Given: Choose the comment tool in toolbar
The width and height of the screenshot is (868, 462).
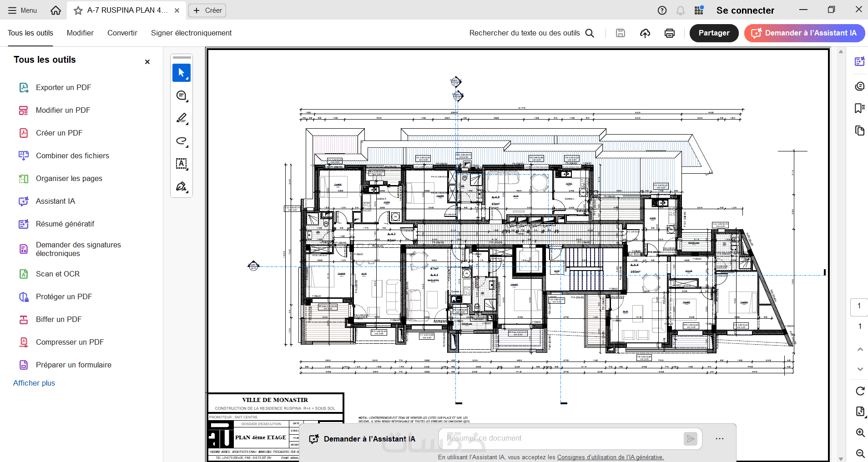Looking at the screenshot, I should coord(182,95).
